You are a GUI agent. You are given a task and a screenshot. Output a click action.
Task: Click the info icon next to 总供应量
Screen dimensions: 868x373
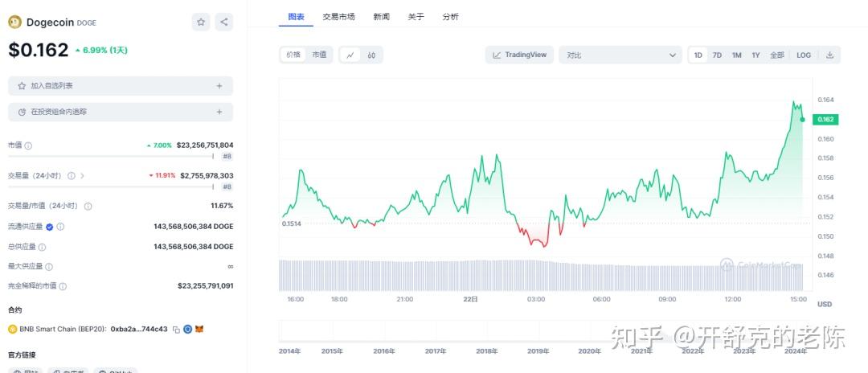pos(42,247)
